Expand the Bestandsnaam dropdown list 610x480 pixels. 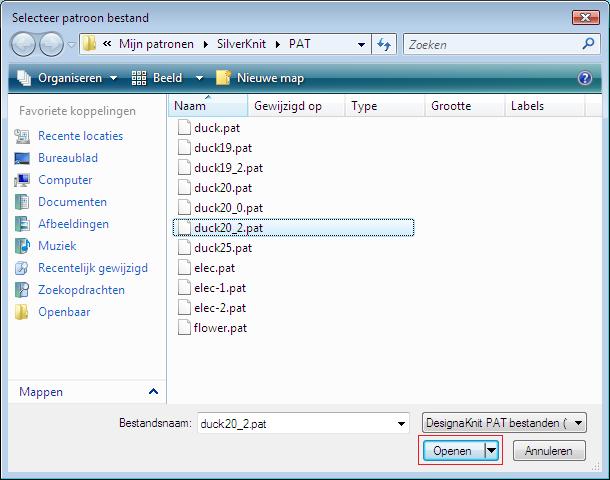pos(402,423)
